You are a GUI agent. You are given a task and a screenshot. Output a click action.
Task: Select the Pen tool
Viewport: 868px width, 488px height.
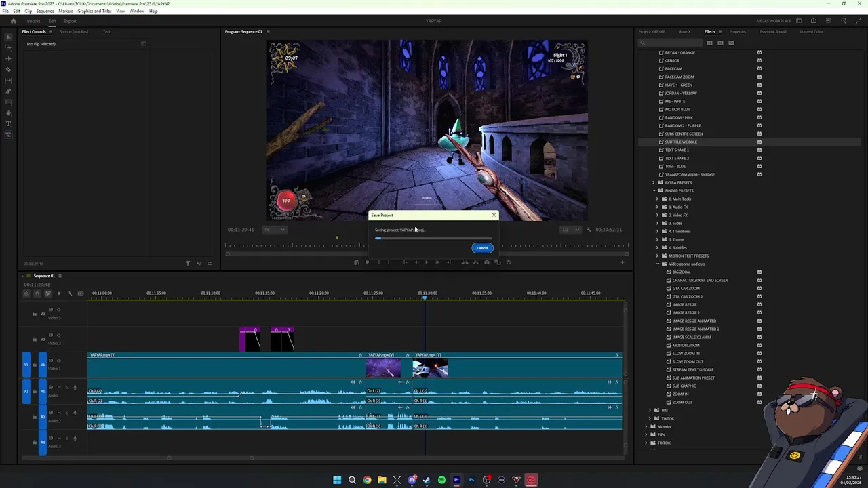coord(8,91)
